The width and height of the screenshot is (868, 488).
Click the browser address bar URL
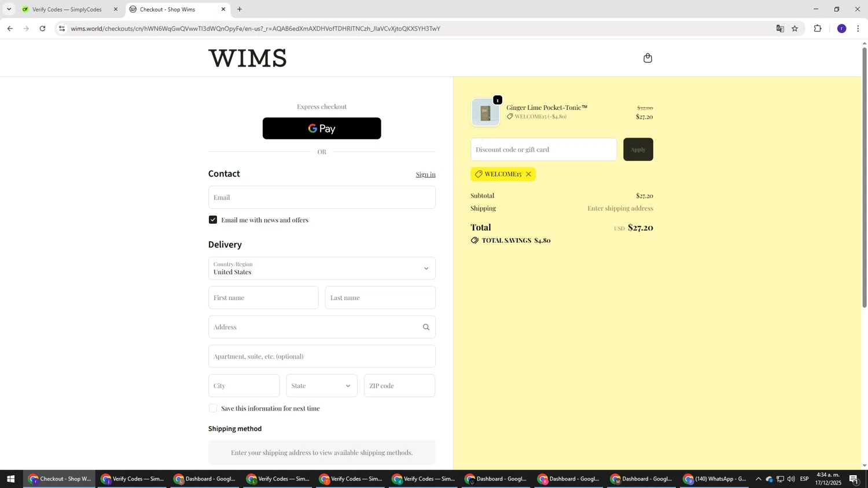(x=255, y=28)
